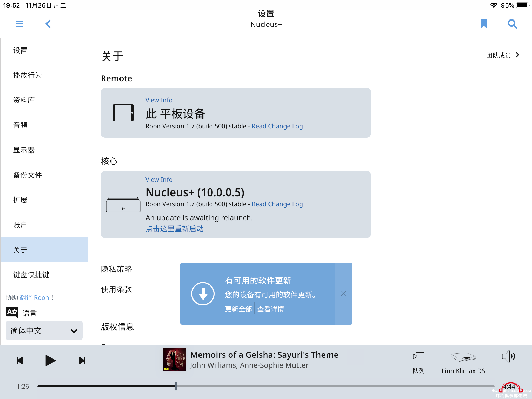
Task: Click the elapsed time 1:26
Action: pyautogui.click(x=23, y=387)
